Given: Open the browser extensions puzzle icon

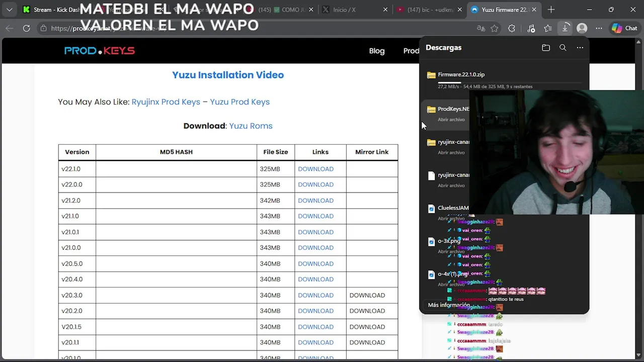Looking at the screenshot, I should (x=512, y=29).
